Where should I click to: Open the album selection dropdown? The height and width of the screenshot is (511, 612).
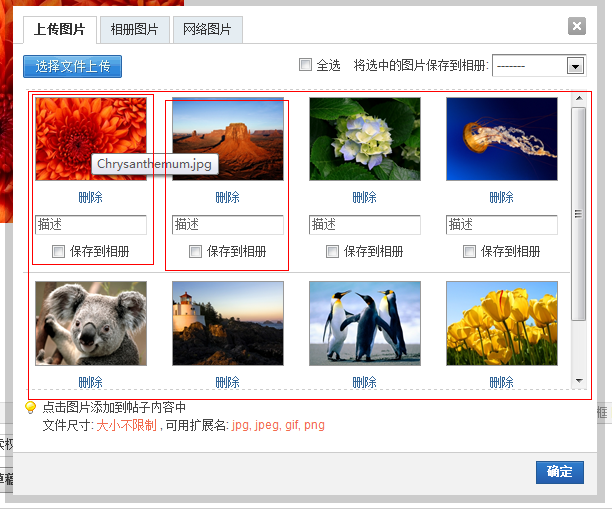tap(575, 66)
